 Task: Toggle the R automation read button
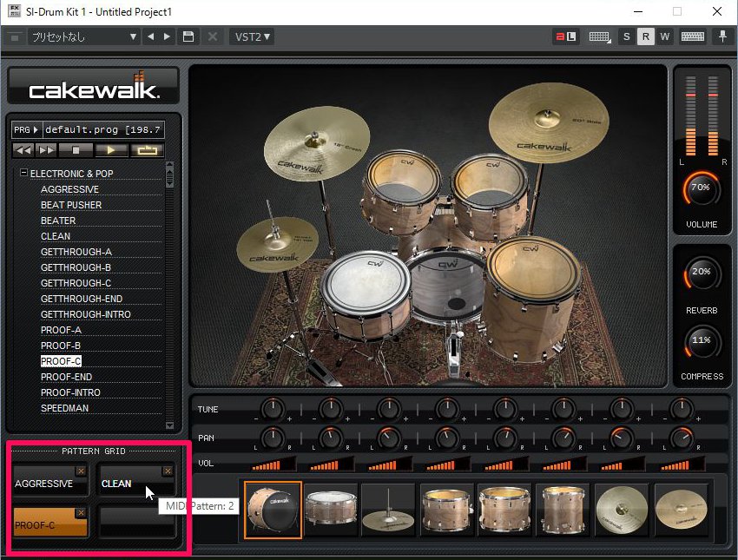click(646, 36)
